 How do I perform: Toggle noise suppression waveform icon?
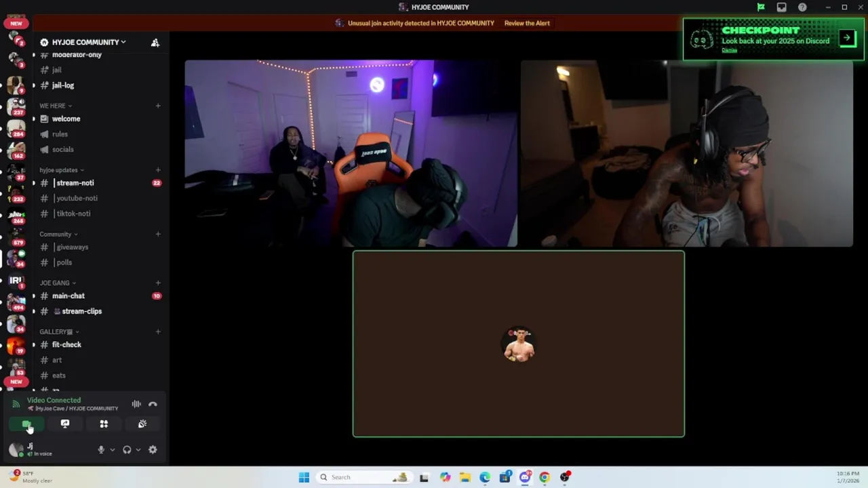pyautogui.click(x=136, y=404)
